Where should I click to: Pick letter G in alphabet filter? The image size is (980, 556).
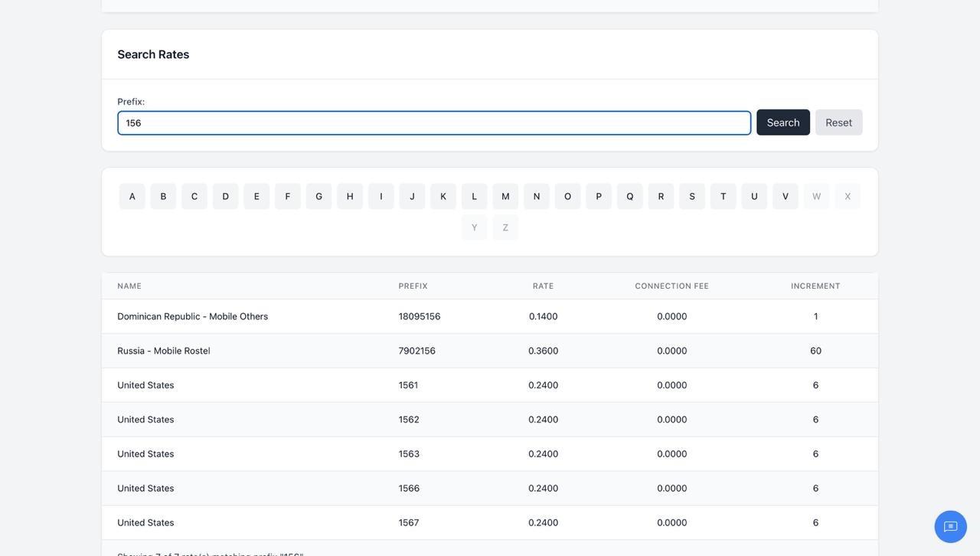pos(319,196)
